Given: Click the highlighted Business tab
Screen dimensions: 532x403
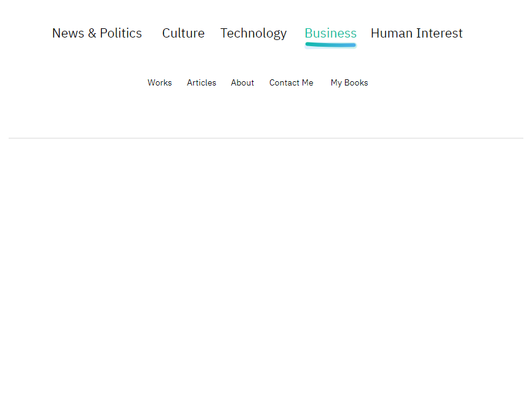Looking at the screenshot, I should [x=330, y=33].
